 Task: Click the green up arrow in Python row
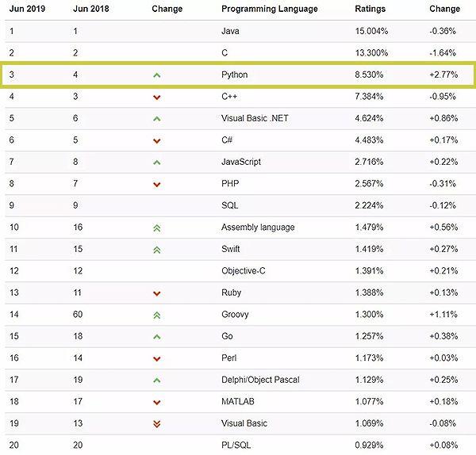[x=156, y=75]
